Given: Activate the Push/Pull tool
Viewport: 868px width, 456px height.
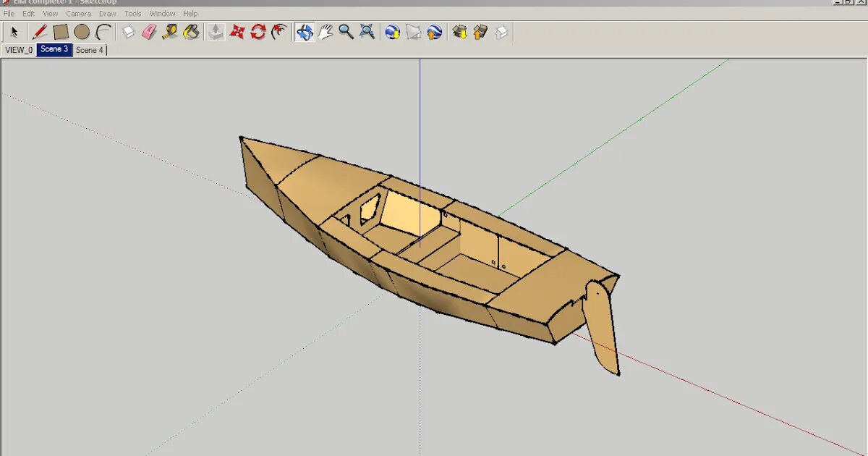Looking at the screenshot, I should (216, 32).
